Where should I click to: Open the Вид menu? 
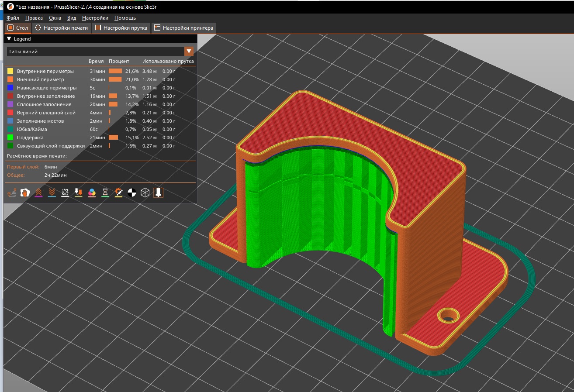[72, 18]
